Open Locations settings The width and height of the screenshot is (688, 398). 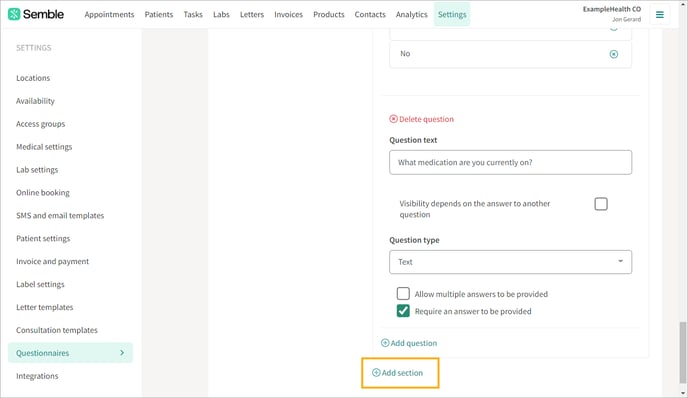[x=33, y=78]
